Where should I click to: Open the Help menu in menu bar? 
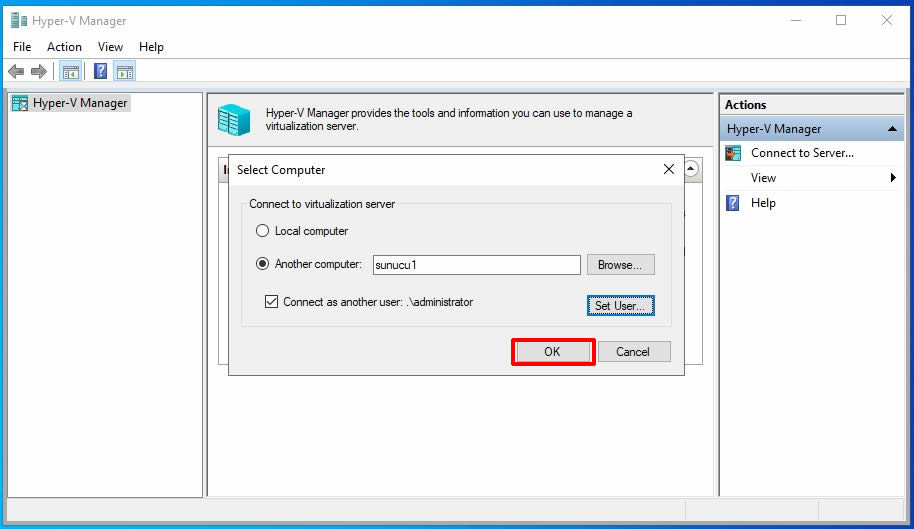(x=151, y=47)
